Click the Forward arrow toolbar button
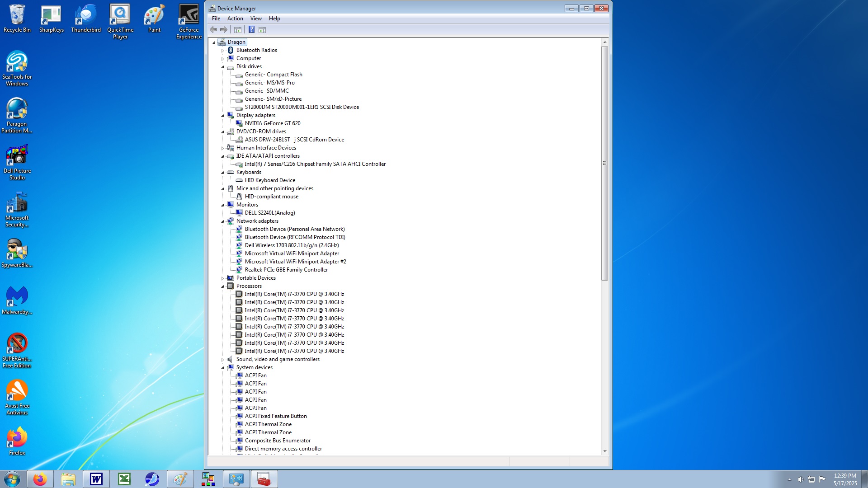Image resolution: width=868 pixels, height=488 pixels. [224, 30]
